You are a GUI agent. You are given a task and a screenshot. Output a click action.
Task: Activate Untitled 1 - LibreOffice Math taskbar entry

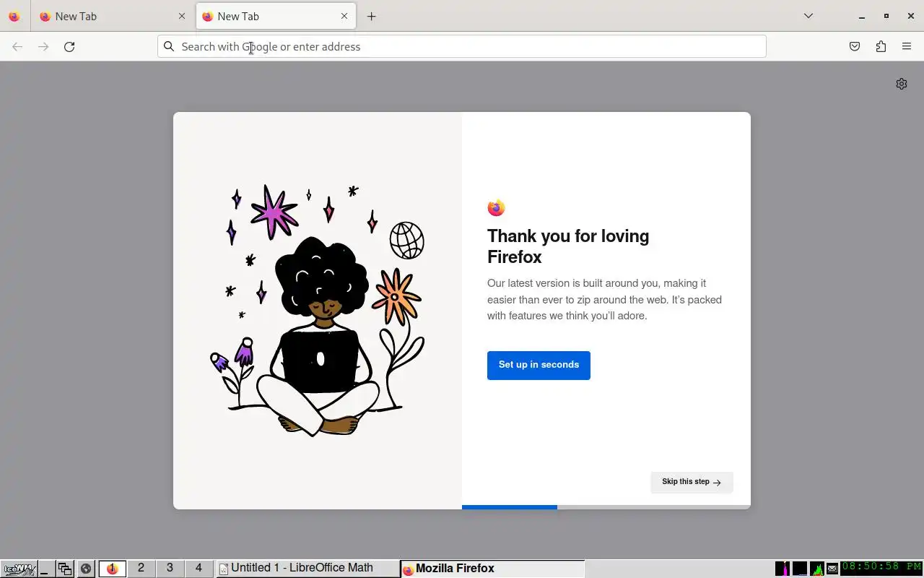[x=308, y=569]
